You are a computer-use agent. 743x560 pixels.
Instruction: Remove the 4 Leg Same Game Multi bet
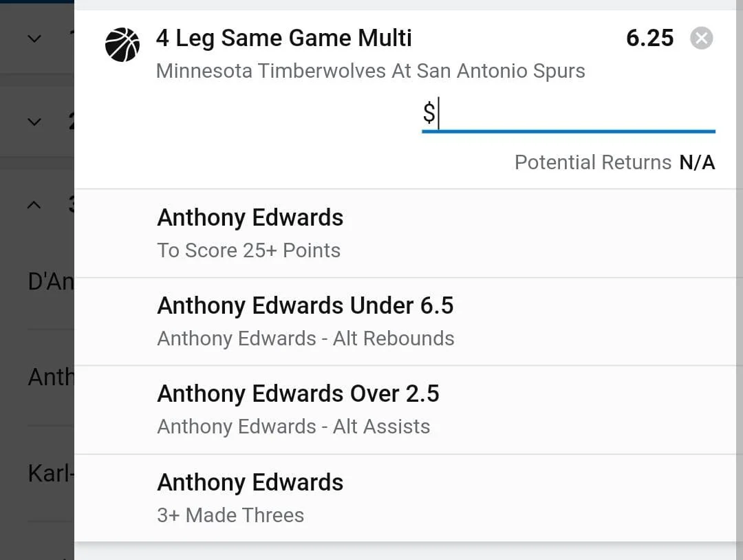(x=701, y=39)
